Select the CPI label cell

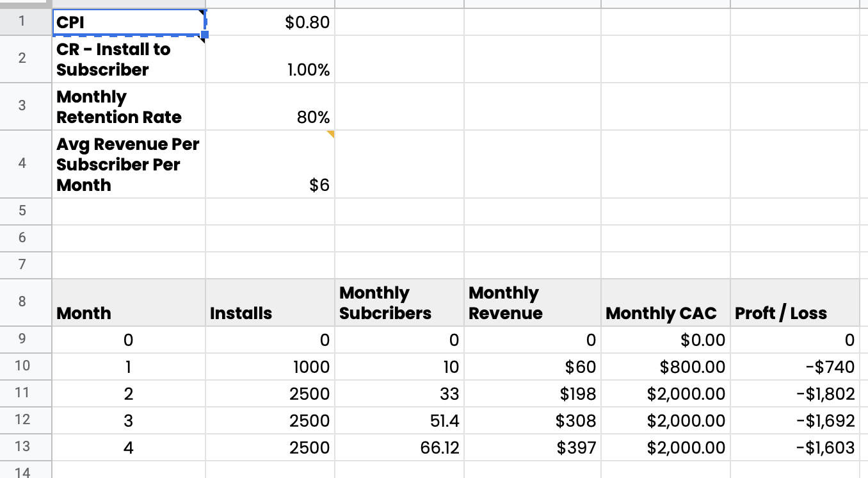click(x=128, y=23)
